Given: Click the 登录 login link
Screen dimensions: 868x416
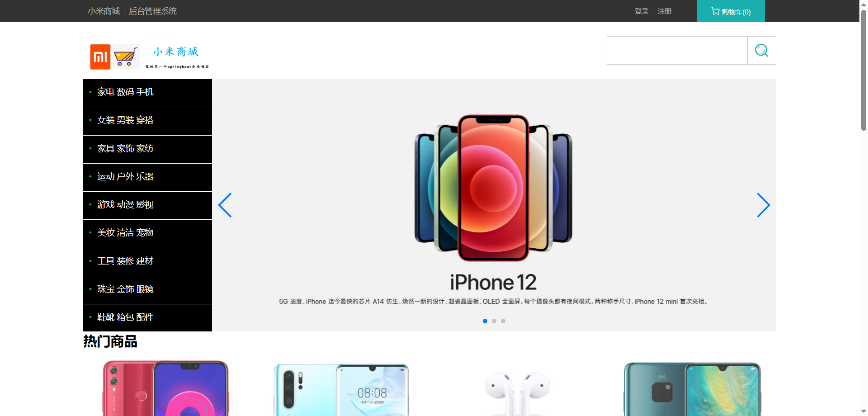Looking at the screenshot, I should click(x=642, y=11).
